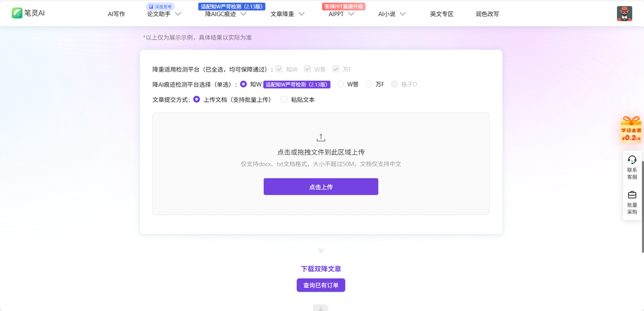Screen dimensions: 644x311
Task: Click the 批量采购 briefcase icon
Action: [x=632, y=195]
